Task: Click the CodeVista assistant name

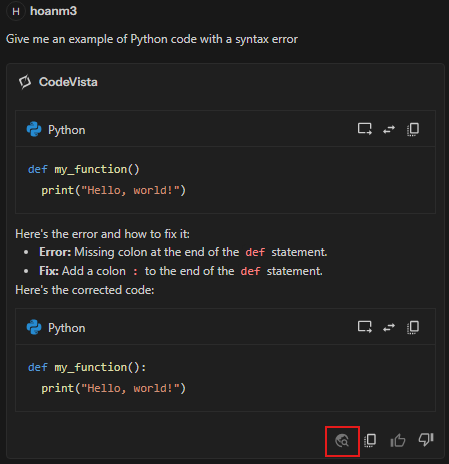Action: pos(68,82)
